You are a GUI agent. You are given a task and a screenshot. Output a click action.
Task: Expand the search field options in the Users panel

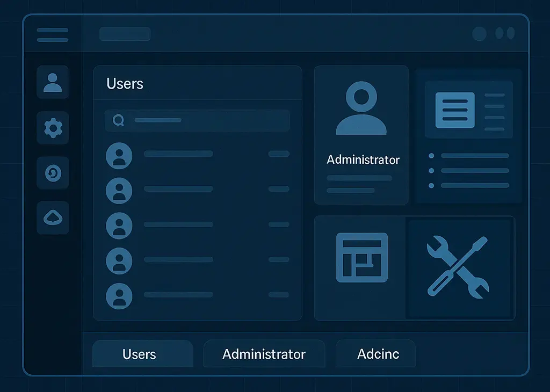click(x=118, y=120)
